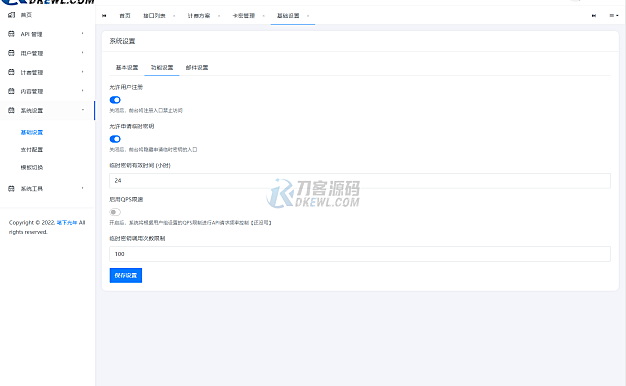Click the 计费管理 sidebar icon
The width and height of the screenshot is (626, 386).
coord(11,72)
